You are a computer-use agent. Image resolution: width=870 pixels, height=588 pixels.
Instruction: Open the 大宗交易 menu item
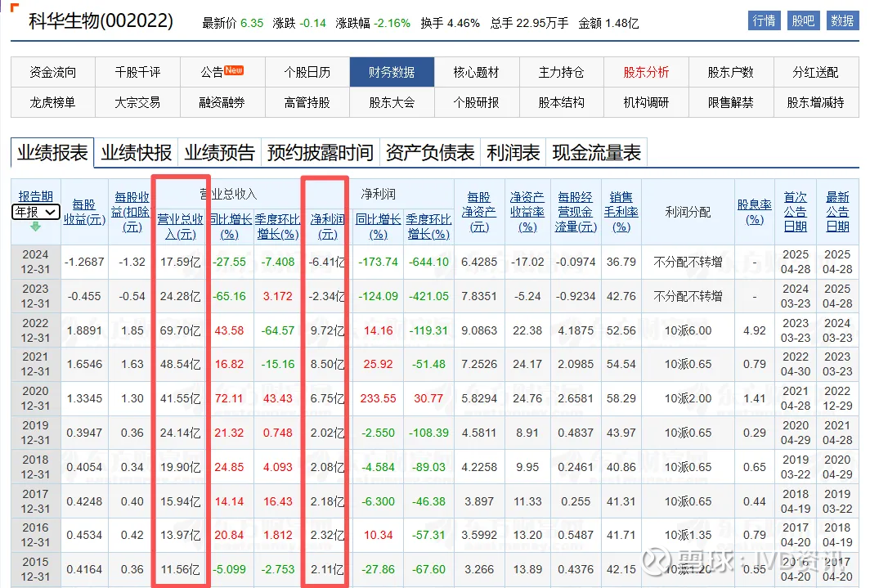(x=137, y=102)
